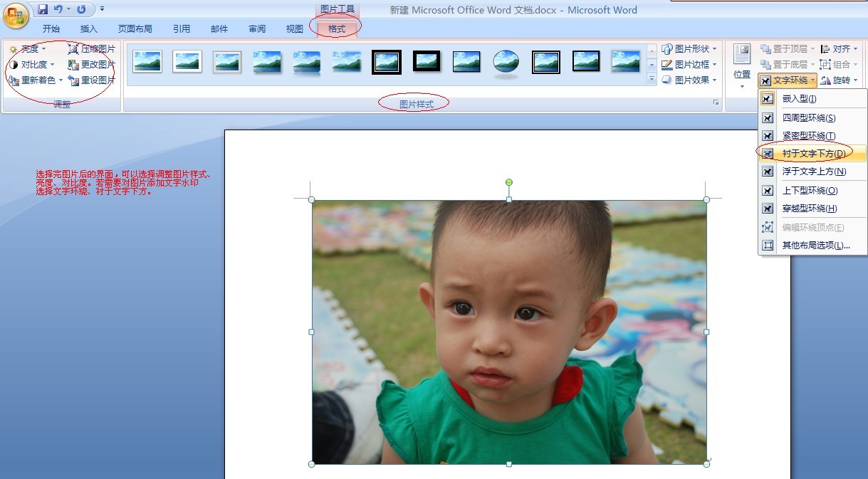Click the selected baby photo in document
868x479 pixels.
[x=509, y=332]
